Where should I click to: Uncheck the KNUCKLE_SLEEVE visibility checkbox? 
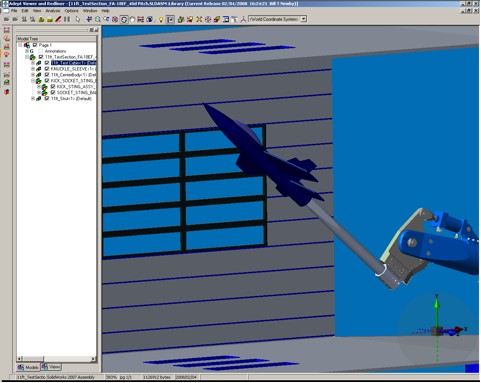(47, 69)
